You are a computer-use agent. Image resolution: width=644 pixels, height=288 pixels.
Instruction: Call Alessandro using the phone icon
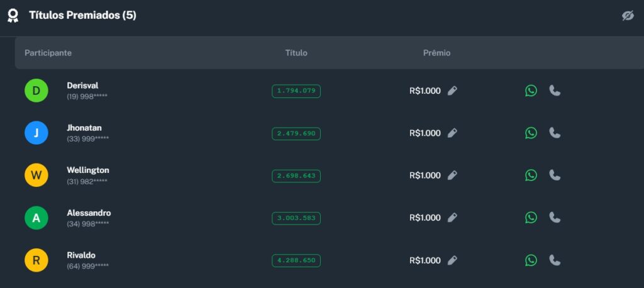pyautogui.click(x=555, y=218)
